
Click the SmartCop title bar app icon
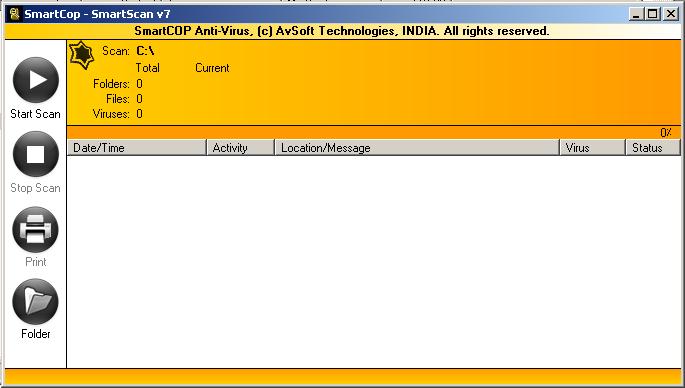(x=14, y=14)
